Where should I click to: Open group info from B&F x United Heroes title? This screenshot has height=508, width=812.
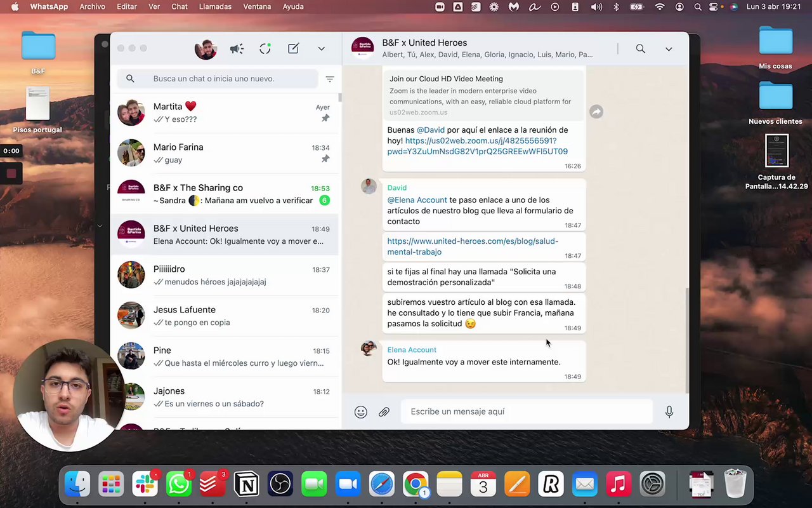click(424, 43)
